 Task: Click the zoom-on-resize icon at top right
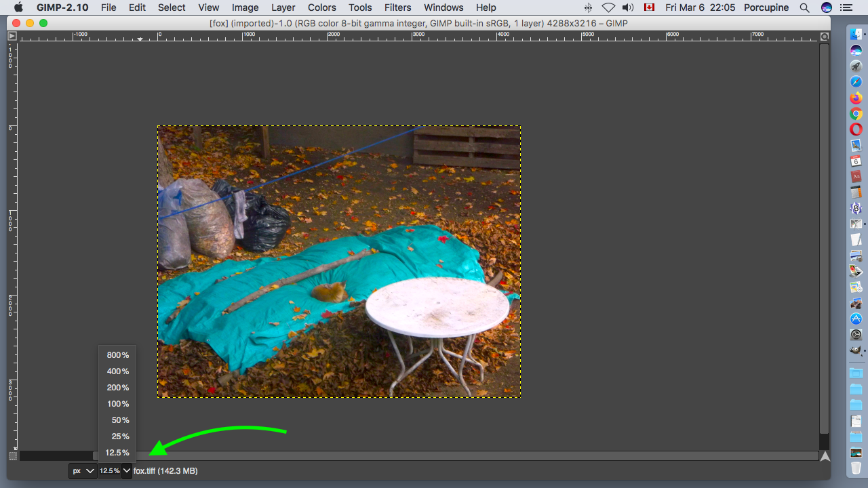825,37
